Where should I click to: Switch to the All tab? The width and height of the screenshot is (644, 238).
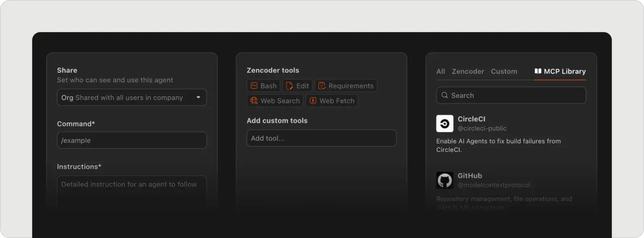tap(440, 71)
